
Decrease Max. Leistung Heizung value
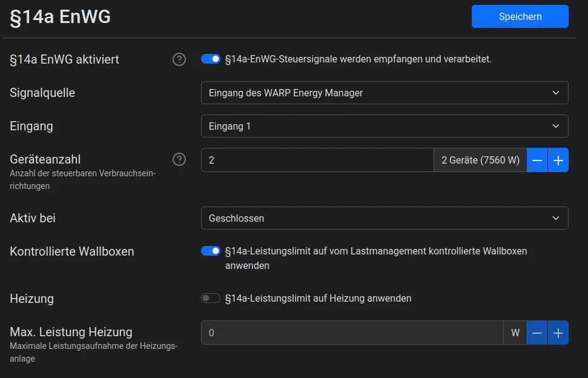[537, 333]
